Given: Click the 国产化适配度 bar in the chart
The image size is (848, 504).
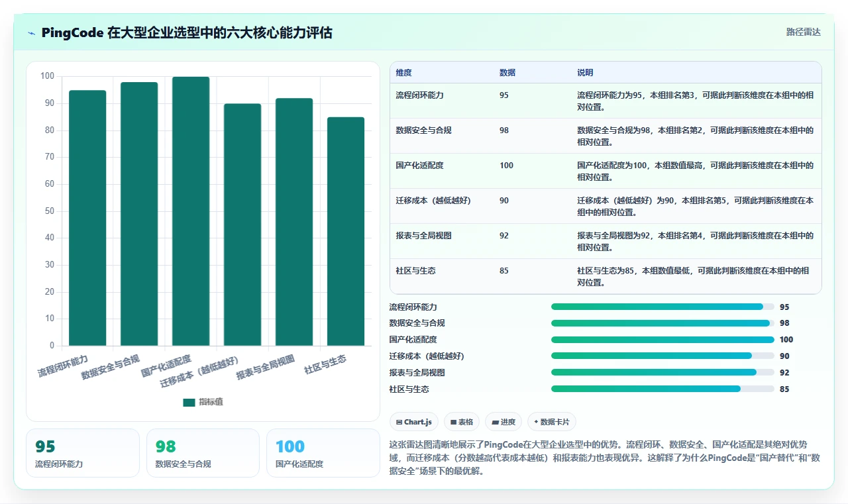Looking at the screenshot, I should (191, 211).
